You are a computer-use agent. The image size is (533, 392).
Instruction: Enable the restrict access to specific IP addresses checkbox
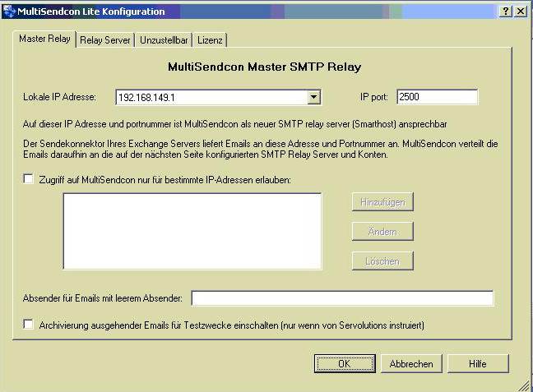[x=29, y=178]
